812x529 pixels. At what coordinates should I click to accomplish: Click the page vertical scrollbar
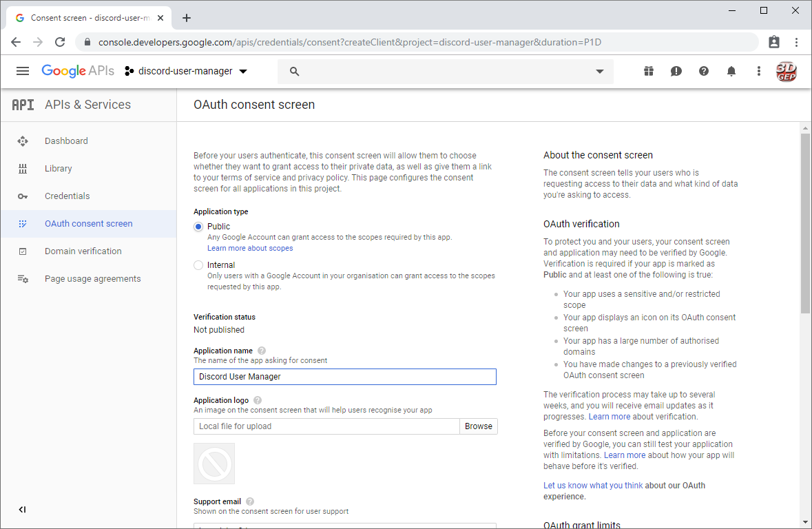[805, 222]
